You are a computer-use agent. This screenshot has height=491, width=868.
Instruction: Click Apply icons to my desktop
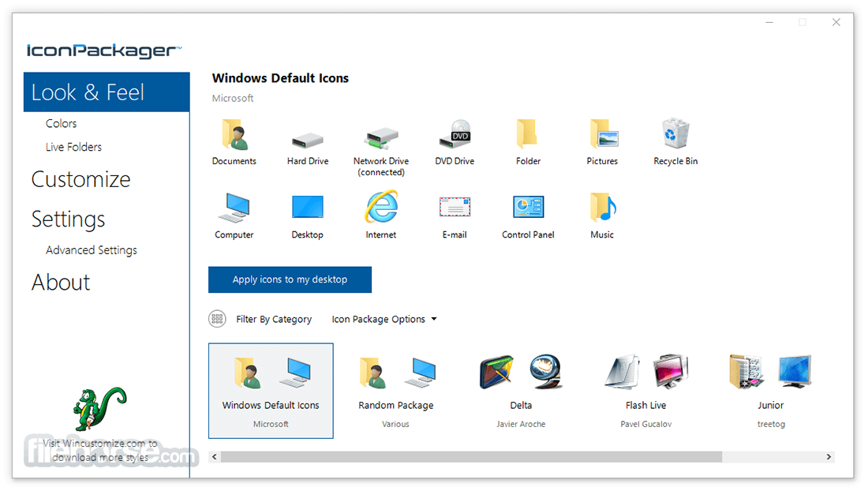[290, 279]
